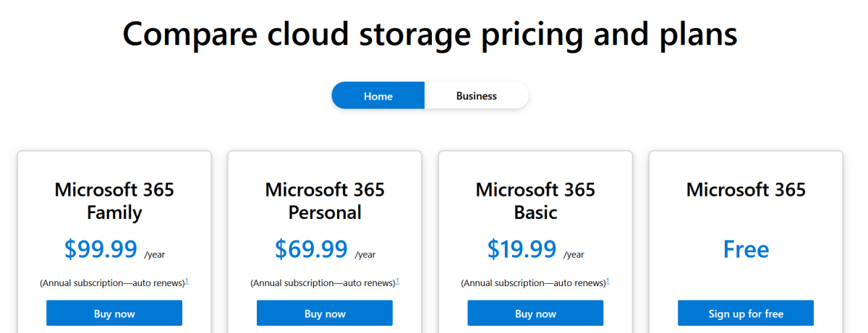Sign up for free Microsoft 365
Viewport: 868px width, 333px height.
[x=746, y=313]
